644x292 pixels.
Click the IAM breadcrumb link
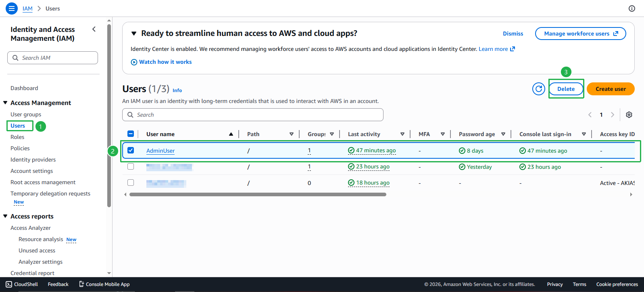pyautogui.click(x=27, y=8)
